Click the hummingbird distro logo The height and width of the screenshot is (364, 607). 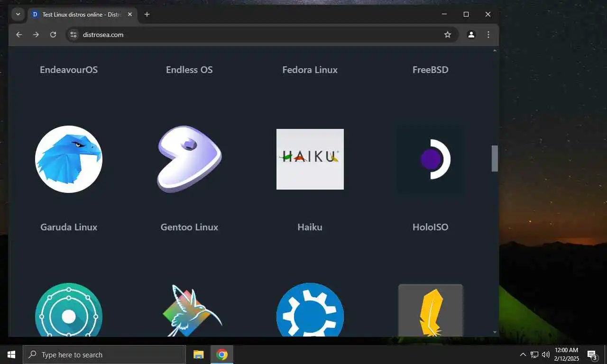pos(192,310)
